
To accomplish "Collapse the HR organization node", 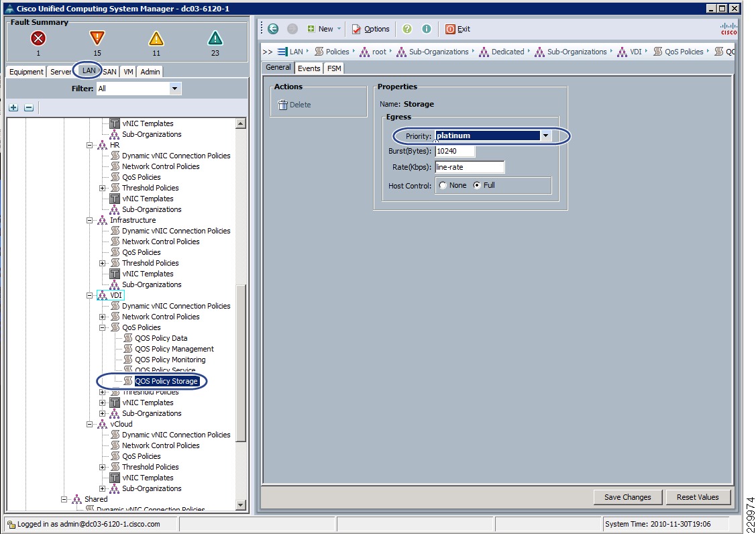I will point(89,145).
